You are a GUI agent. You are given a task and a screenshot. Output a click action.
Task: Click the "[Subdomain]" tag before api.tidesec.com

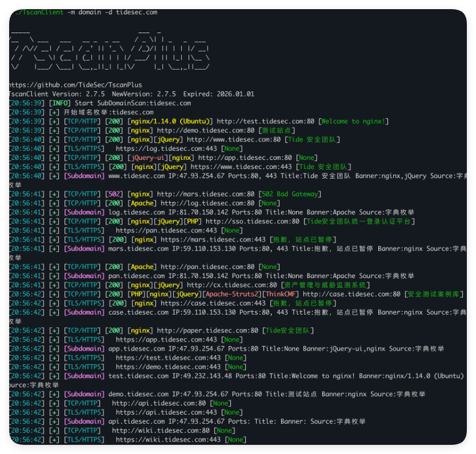point(84,422)
